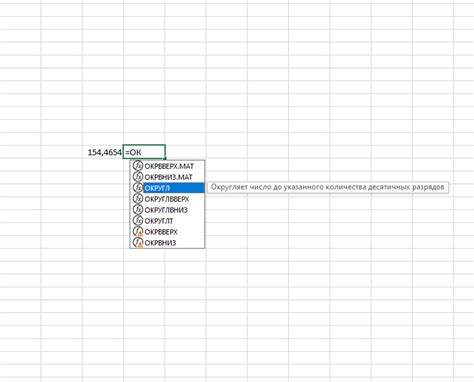Pick ОКРУГЛВНИЗ from the function suggestions
474x382 pixels.
(166, 210)
